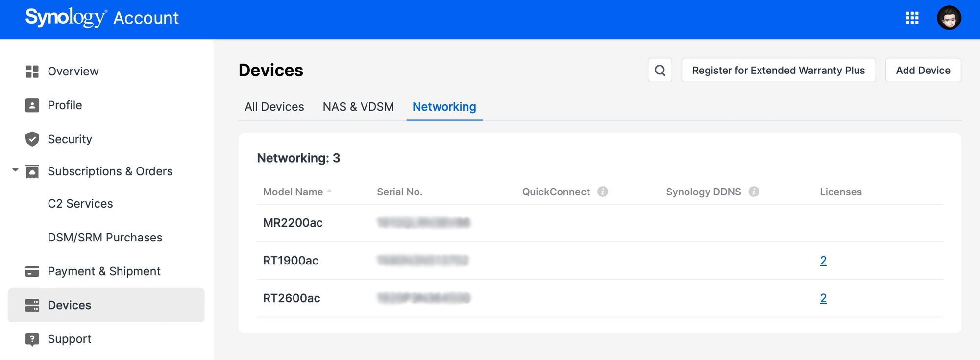
Task: Click the QuickConnect info icon
Action: pos(603,192)
